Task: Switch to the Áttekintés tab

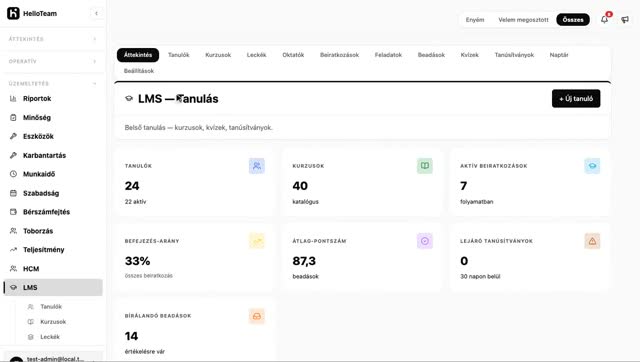Action: pos(138,55)
